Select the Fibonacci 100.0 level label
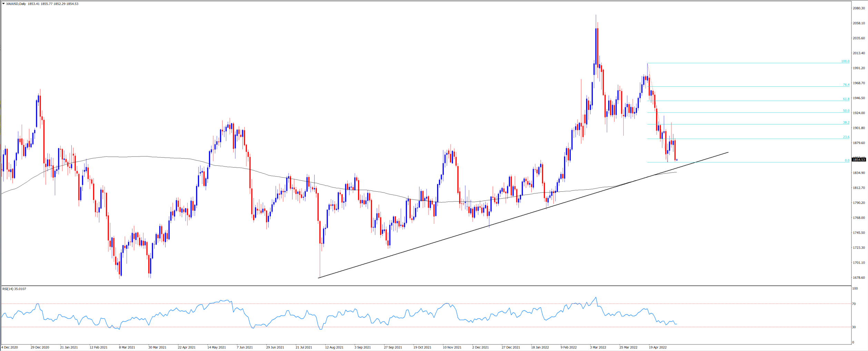 [845, 61]
